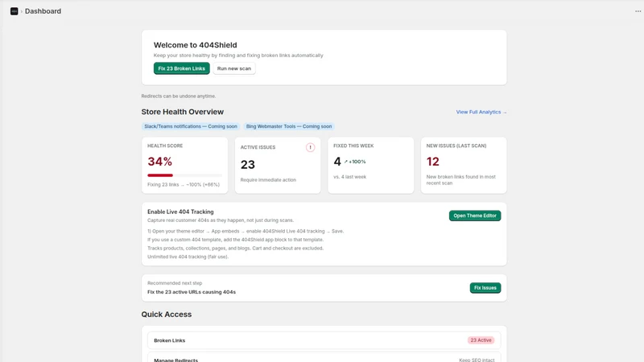Open the Manage Redirects row
Viewport: 644px width, 362px height.
tap(324, 357)
